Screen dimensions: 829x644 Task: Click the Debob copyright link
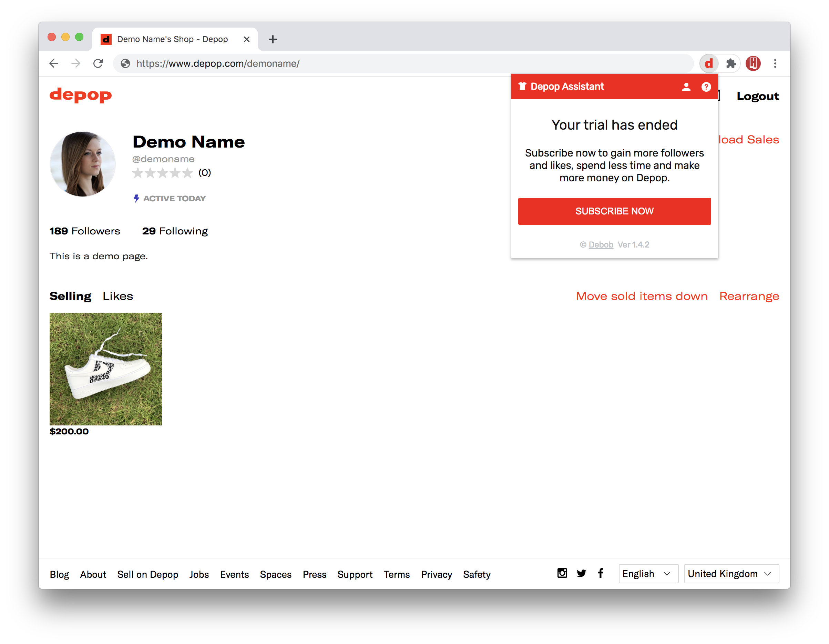pos(601,244)
